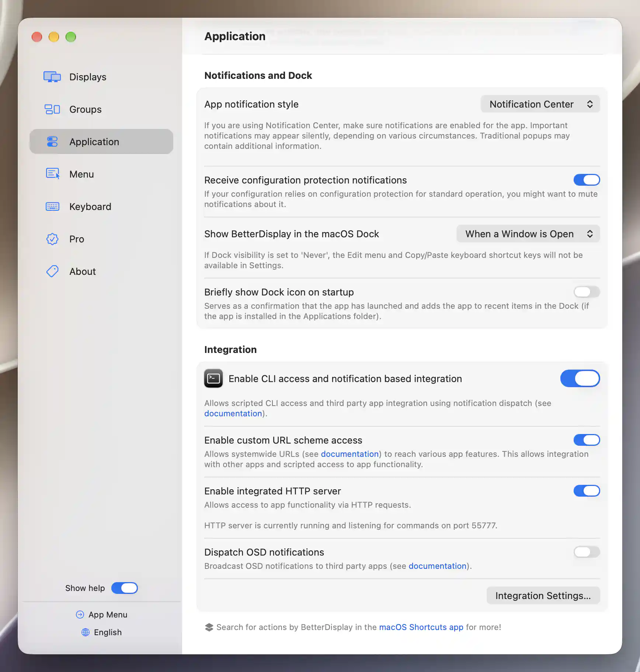Click the Menu icon in sidebar

(52, 174)
